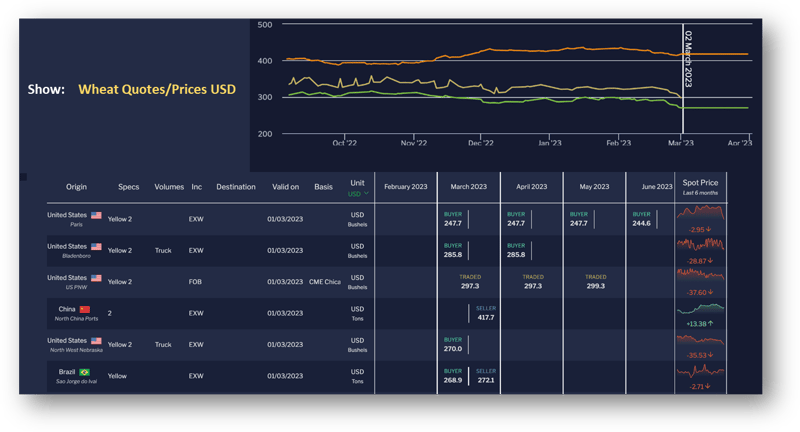This screenshot has height=432, width=800.
Task: Sort by Valid on column header
Action: click(x=285, y=187)
